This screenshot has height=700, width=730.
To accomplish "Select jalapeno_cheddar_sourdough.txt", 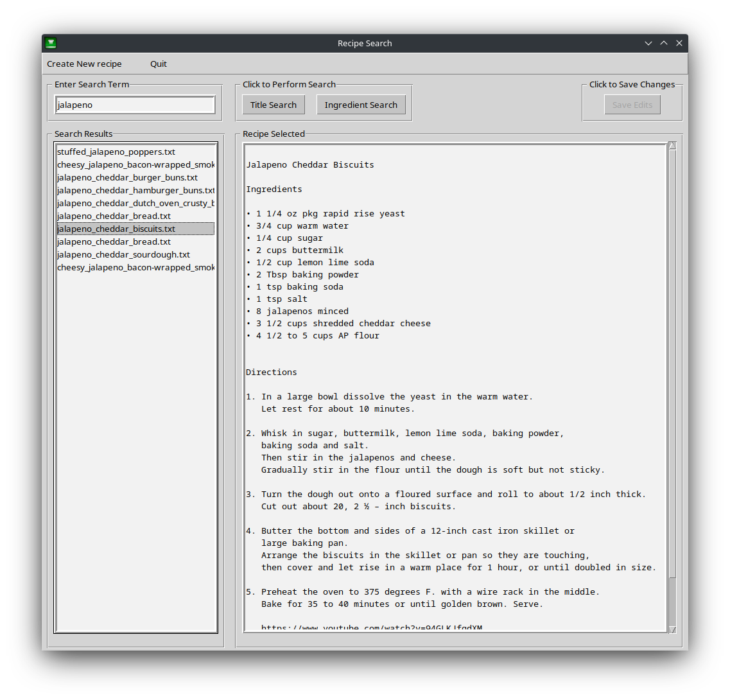I will pos(135,255).
